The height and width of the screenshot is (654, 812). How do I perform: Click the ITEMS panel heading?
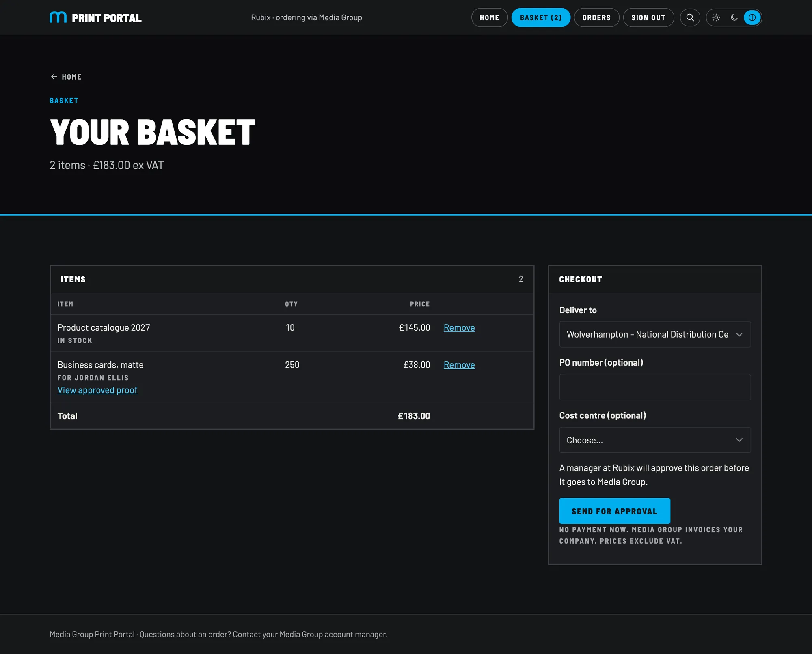73,279
